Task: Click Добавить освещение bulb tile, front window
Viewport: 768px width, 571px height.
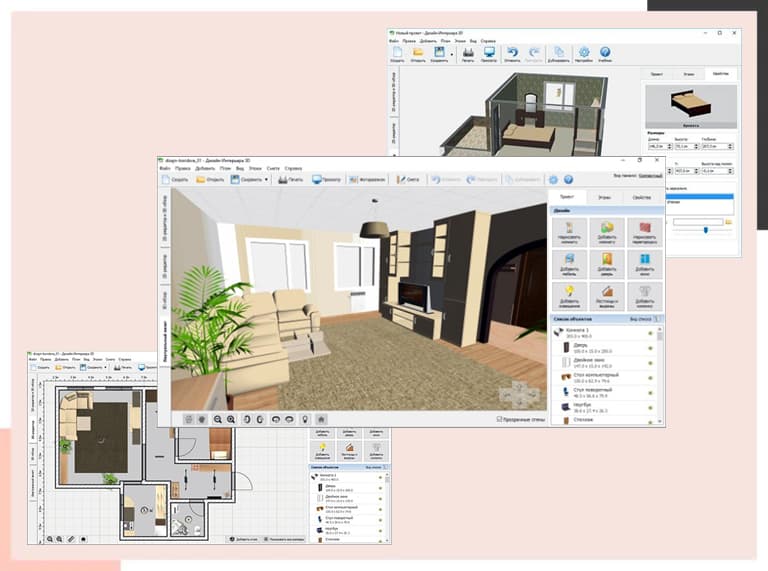Action: [569, 296]
